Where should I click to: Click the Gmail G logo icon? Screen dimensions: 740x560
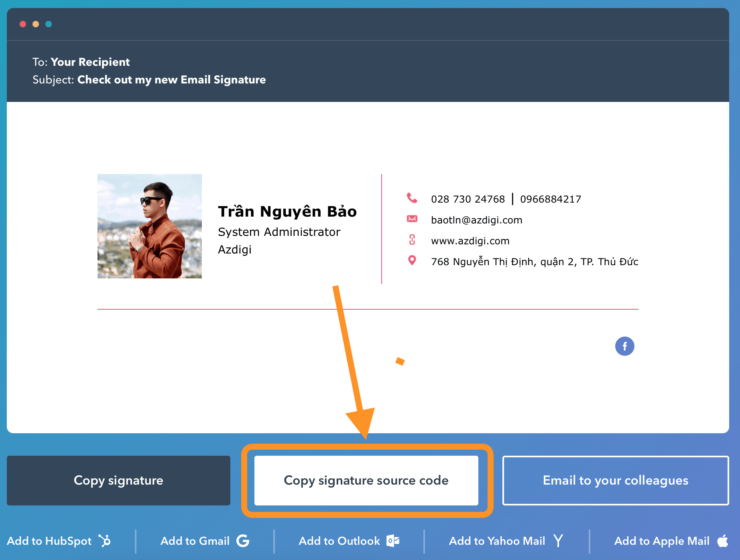[x=243, y=541]
